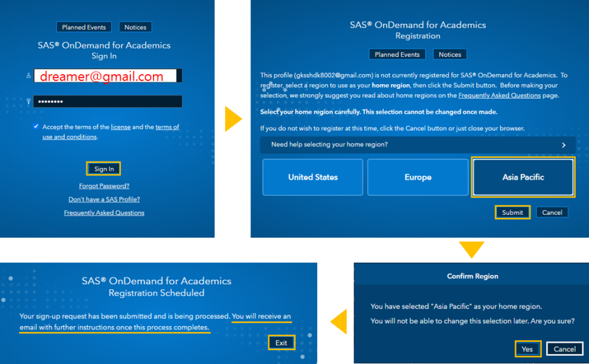Open Planned Events on the Sign In panel
Image resolution: width=589 pixels, height=364 pixels.
tap(84, 27)
